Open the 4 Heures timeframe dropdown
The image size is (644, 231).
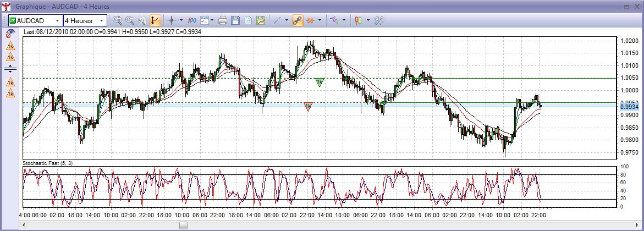[101, 20]
